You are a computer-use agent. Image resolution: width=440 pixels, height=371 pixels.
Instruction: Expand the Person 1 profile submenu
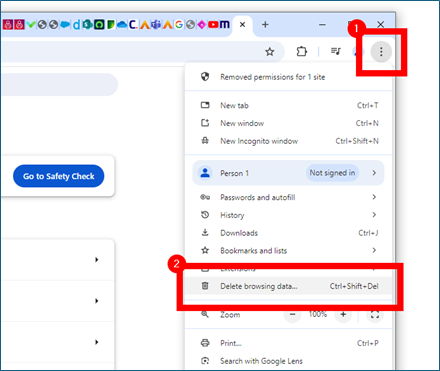click(x=289, y=173)
